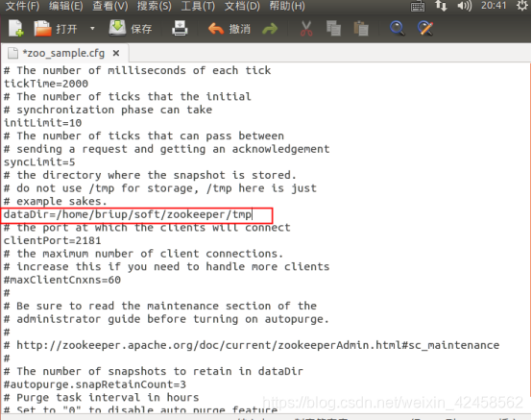
Task: Place cursor in tickTime=2000 line
Action: coord(46,84)
